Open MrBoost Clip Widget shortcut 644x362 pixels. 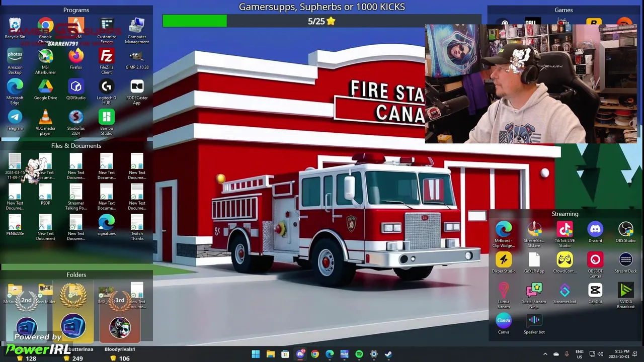click(504, 235)
